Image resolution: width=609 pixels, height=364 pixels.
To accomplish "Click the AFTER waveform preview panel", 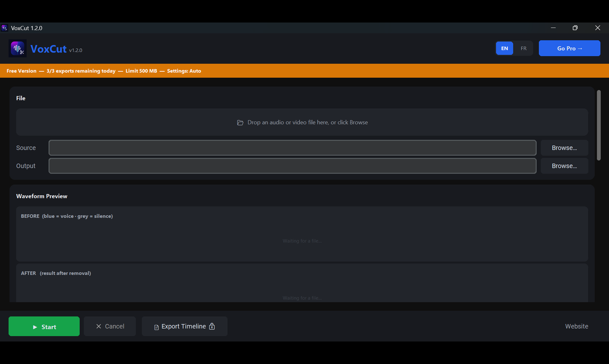I will coord(302,283).
